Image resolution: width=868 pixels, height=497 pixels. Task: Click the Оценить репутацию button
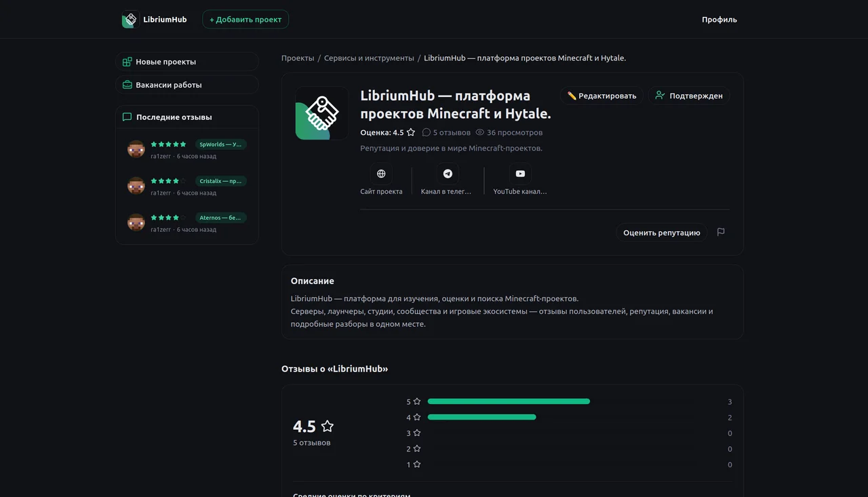[662, 233]
